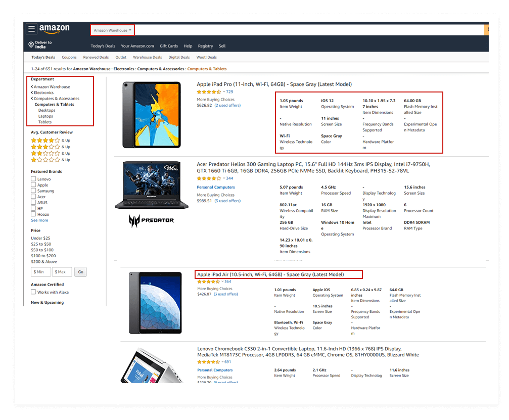The height and width of the screenshot is (420, 509).
Task: Click the $ Min price field
Action: tap(41, 272)
